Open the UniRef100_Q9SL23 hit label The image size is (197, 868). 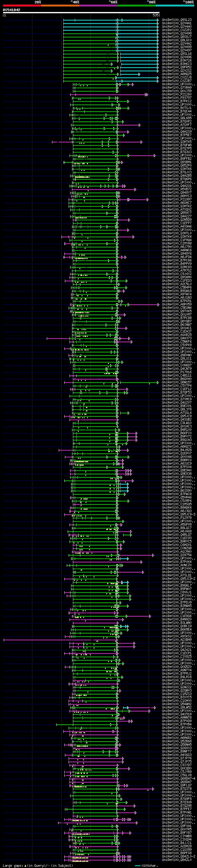(x=177, y=20)
